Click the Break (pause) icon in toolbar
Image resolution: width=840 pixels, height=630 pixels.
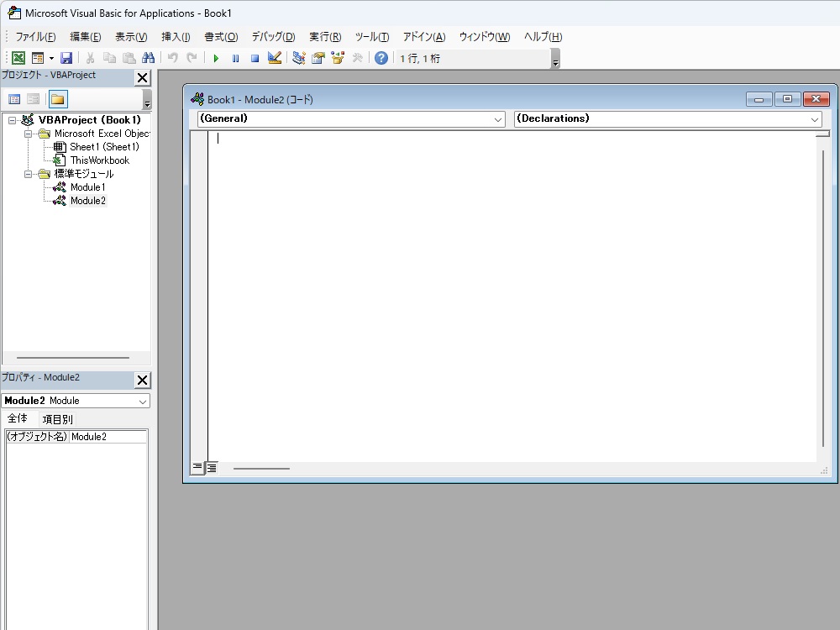235,58
